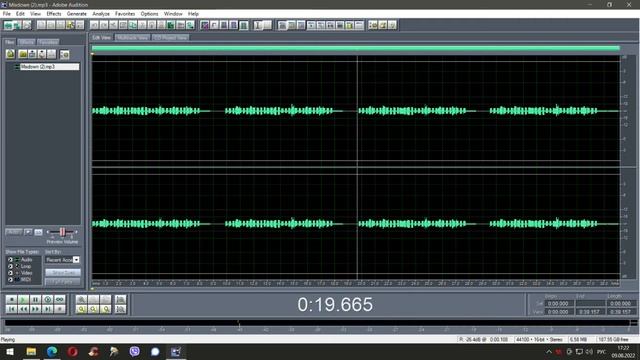Start recording with the Record button

click(x=60, y=309)
